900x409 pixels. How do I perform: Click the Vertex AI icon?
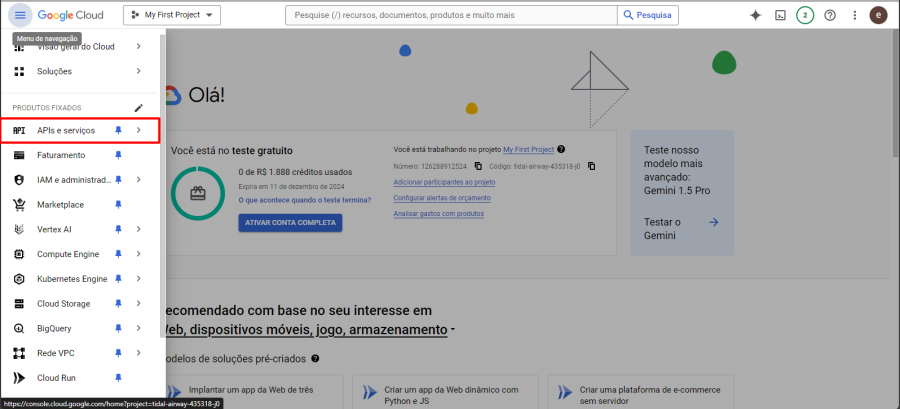click(x=19, y=229)
